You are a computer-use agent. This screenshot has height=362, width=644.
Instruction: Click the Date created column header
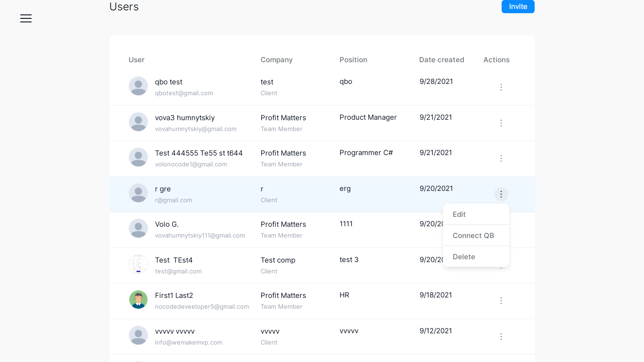click(x=441, y=60)
